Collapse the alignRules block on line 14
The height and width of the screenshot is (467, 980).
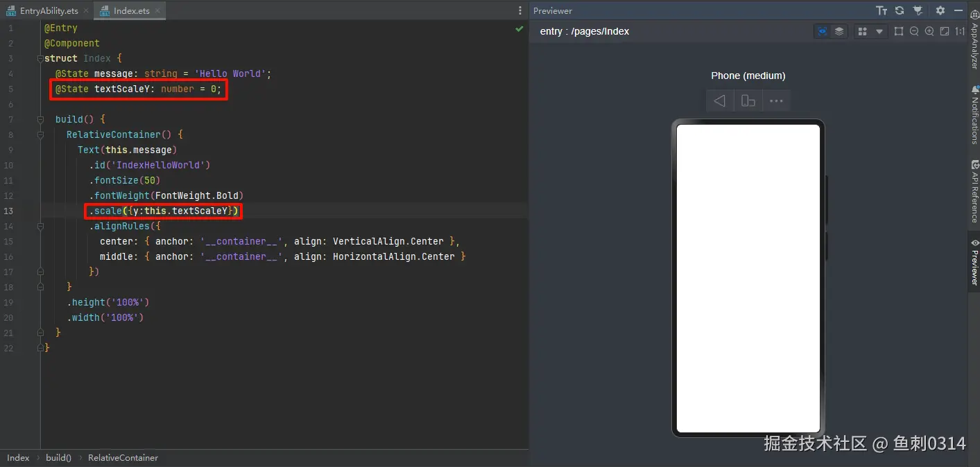click(x=40, y=226)
